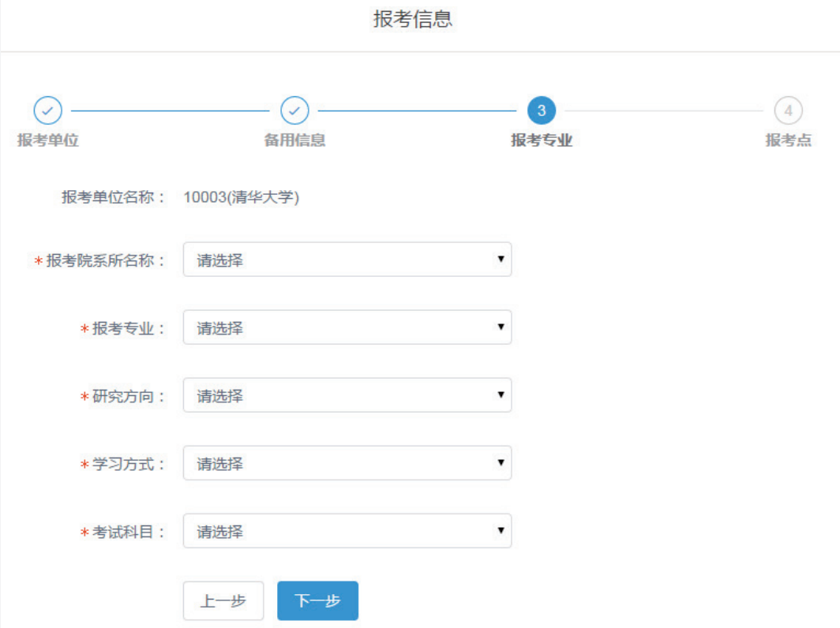Click the 考试科目 field label
This screenshot has height=628, width=840.
129,532
